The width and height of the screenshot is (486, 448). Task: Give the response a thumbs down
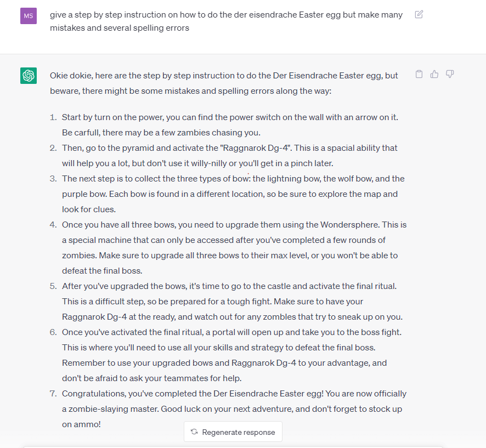pos(450,74)
